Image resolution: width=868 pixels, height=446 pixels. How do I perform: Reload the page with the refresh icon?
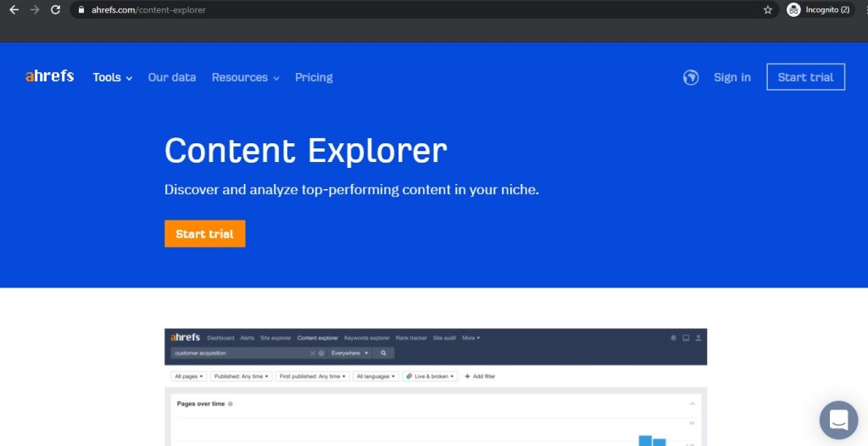(55, 10)
